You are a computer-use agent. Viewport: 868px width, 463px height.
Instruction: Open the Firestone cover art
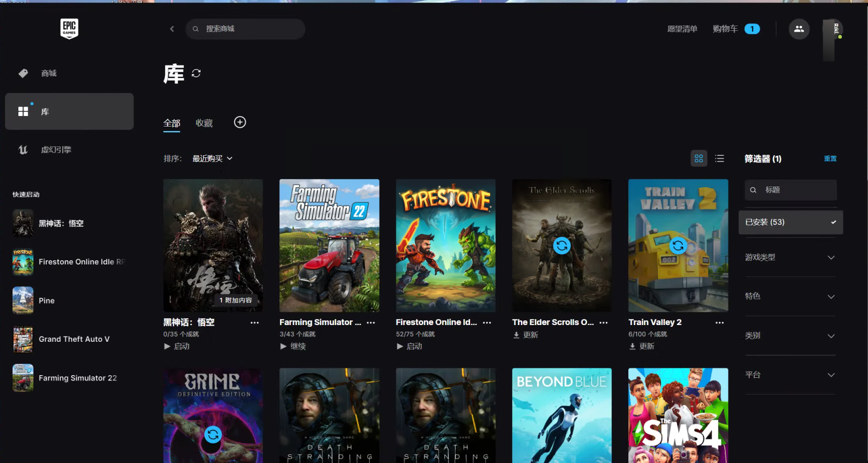[445, 246]
